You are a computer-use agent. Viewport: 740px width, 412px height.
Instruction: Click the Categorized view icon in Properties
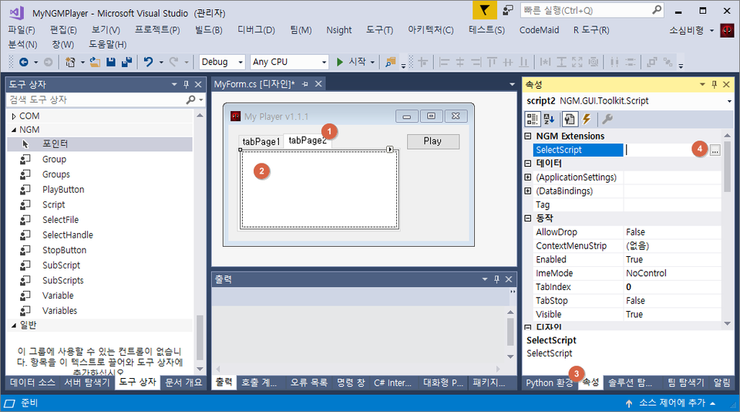pyautogui.click(x=533, y=119)
